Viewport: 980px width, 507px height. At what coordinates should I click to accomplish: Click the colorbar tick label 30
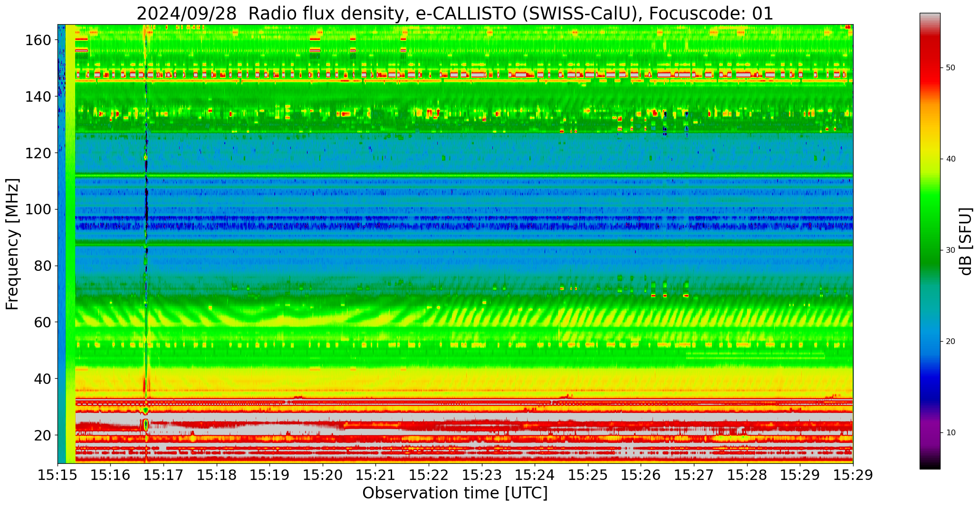(951, 250)
